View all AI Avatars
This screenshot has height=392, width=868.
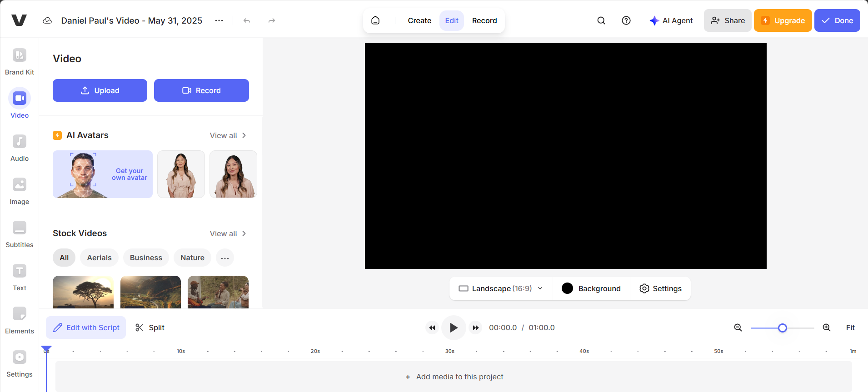[228, 135]
